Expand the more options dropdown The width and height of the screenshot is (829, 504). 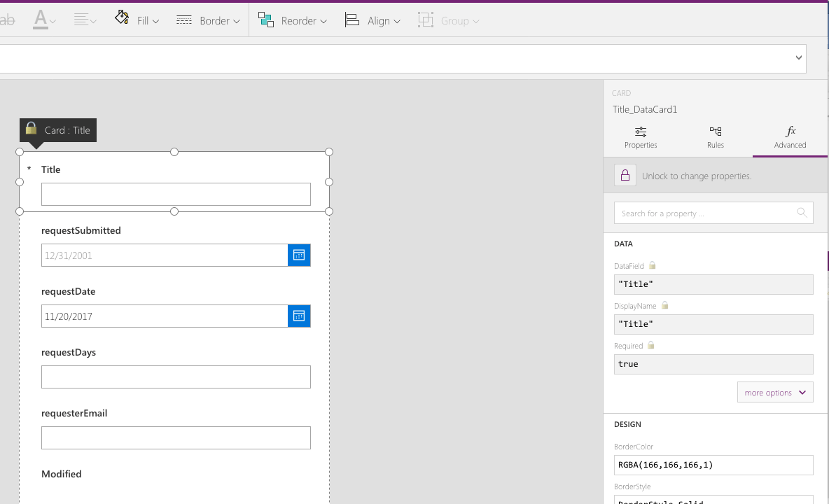(775, 392)
